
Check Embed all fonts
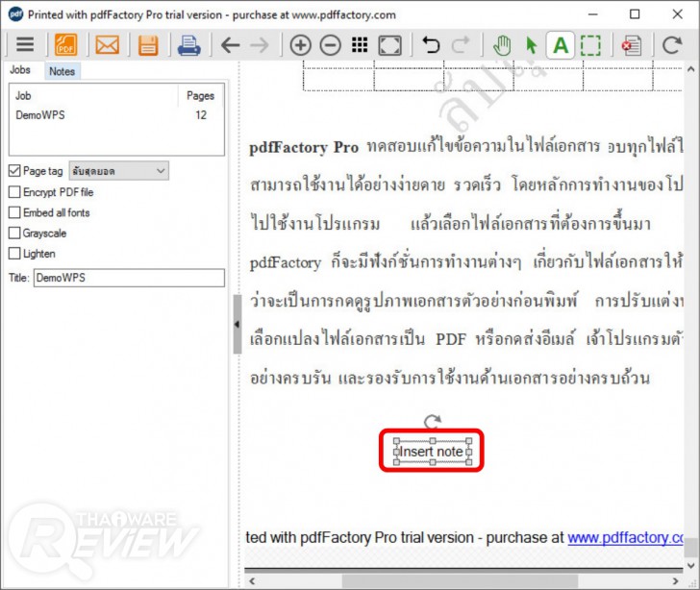pos(14,212)
